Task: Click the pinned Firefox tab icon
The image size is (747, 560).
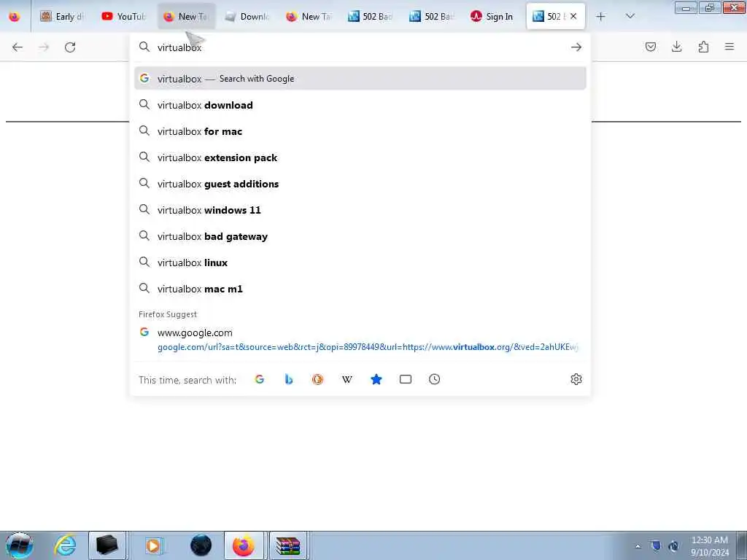Action: pyautogui.click(x=15, y=17)
